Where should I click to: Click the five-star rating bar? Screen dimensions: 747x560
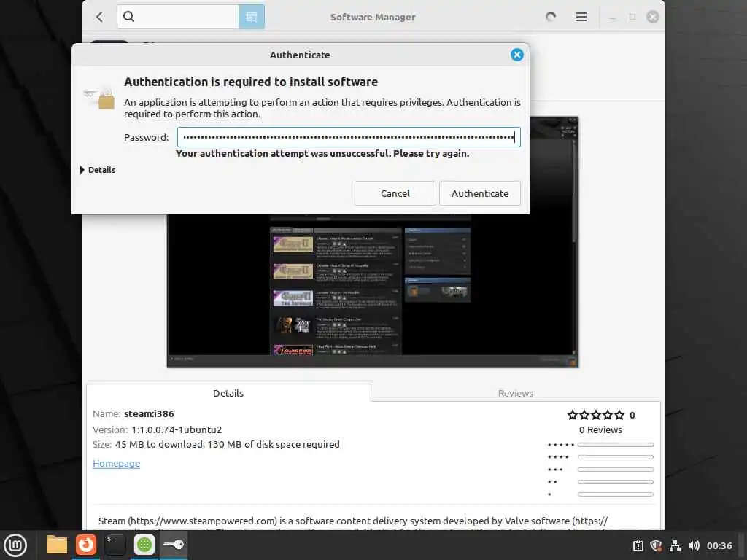616,445
